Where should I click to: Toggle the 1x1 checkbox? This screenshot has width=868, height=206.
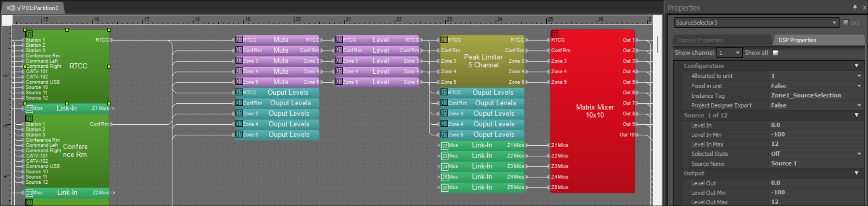pos(846,22)
